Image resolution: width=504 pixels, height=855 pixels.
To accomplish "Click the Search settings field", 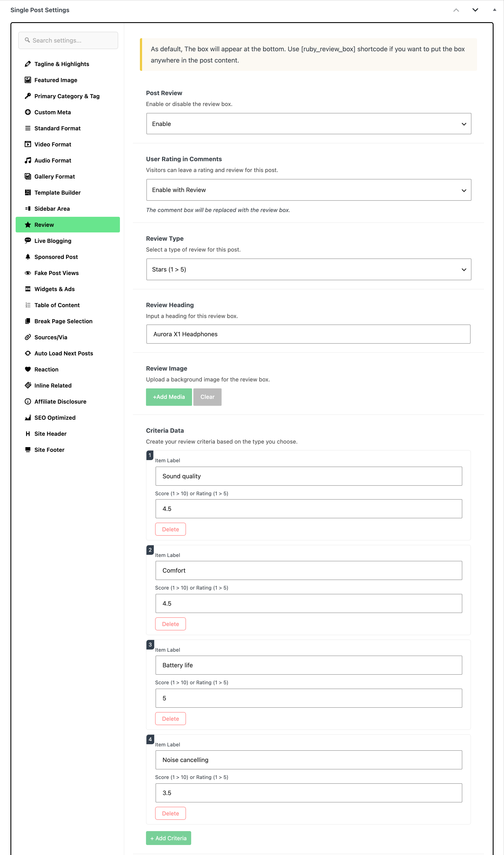I will pyautogui.click(x=68, y=40).
